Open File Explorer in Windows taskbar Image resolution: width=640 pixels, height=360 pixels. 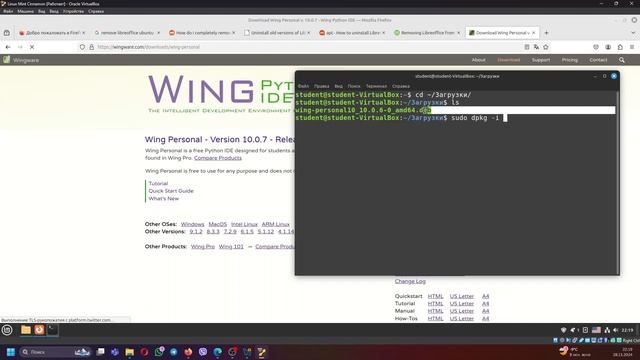click(129, 352)
